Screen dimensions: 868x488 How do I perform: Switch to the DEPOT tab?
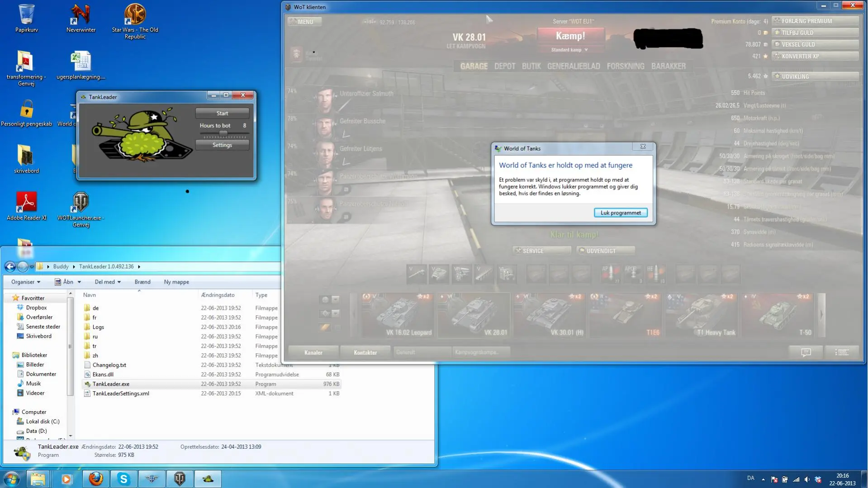[505, 66]
